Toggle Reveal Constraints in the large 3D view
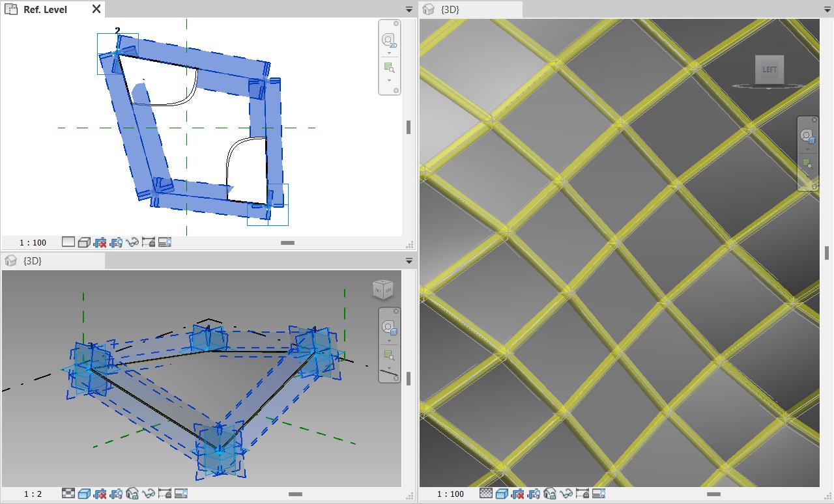The image size is (834, 504). coord(582,494)
